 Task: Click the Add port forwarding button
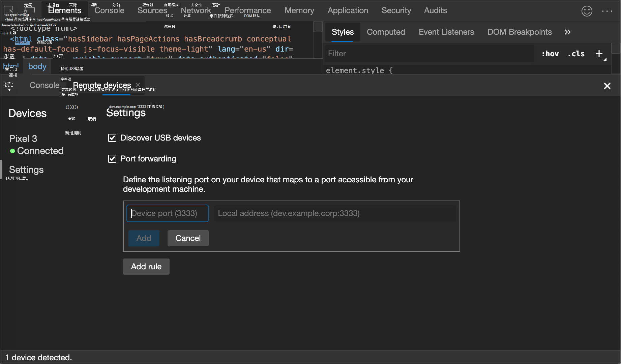click(144, 238)
